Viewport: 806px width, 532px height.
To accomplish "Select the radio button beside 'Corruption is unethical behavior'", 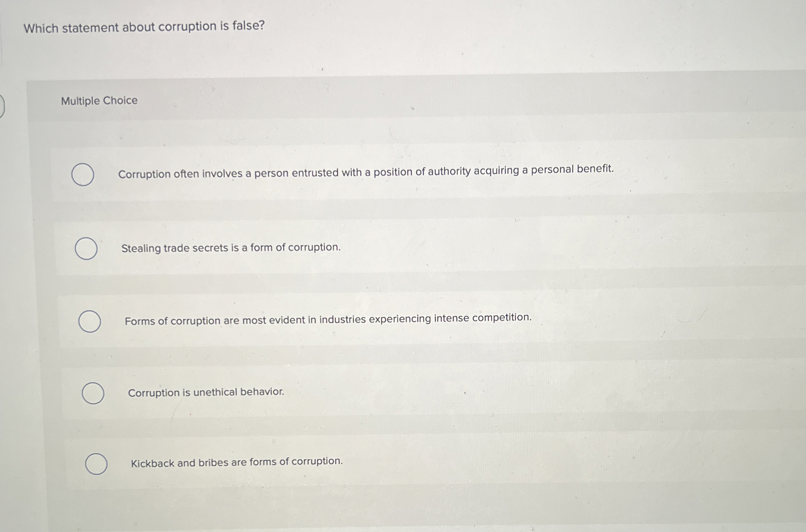I will [93, 394].
